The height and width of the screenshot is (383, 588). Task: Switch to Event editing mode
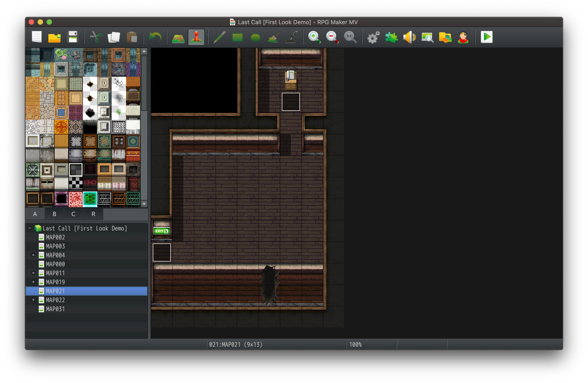196,37
